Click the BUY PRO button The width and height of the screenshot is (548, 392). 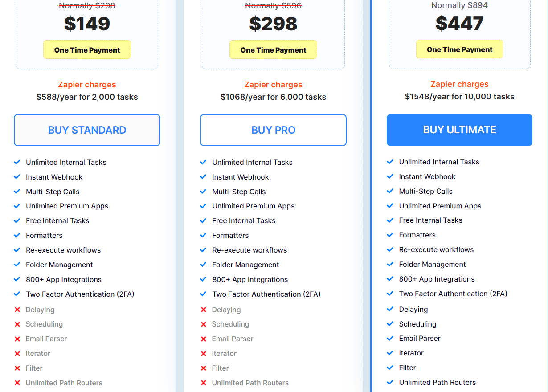(x=273, y=130)
